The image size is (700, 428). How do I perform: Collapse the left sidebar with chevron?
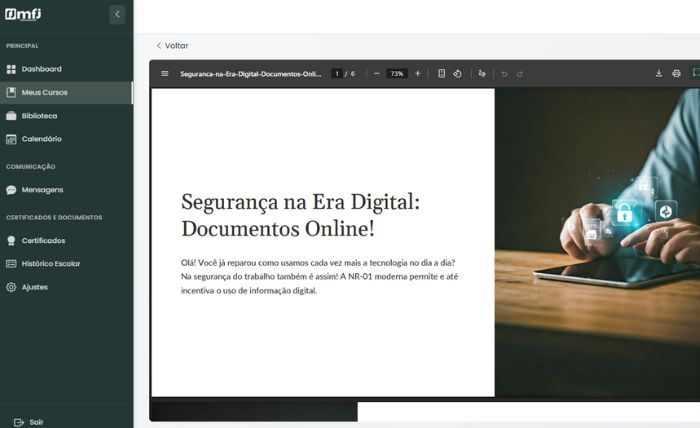(x=117, y=15)
